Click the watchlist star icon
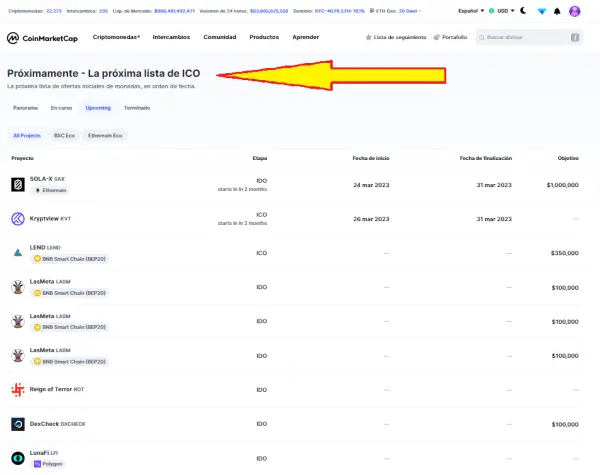 pos(368,37)
